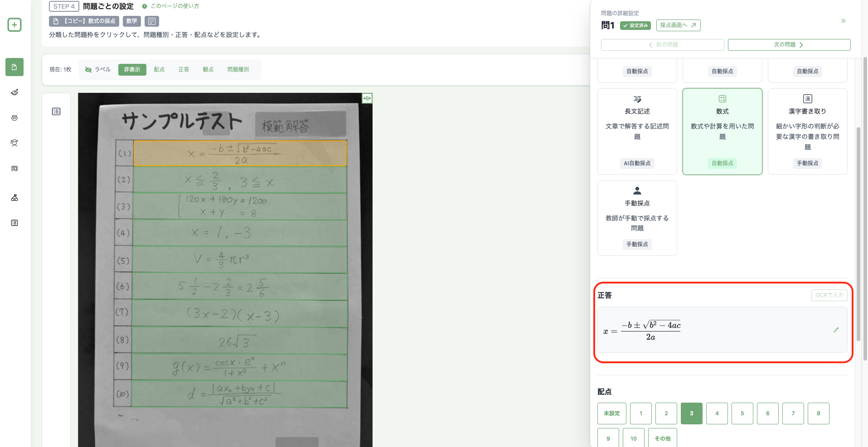The height and width of the screenshot is (447, 868).
Task: Click the 数式 question type icon
Action: coord(723,99)
